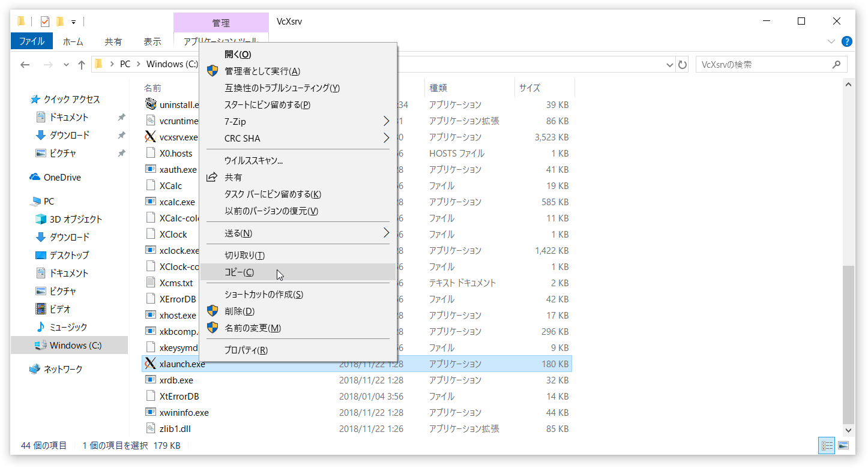Sort files by the サイズ column header
868x468 pixels.
544,88
